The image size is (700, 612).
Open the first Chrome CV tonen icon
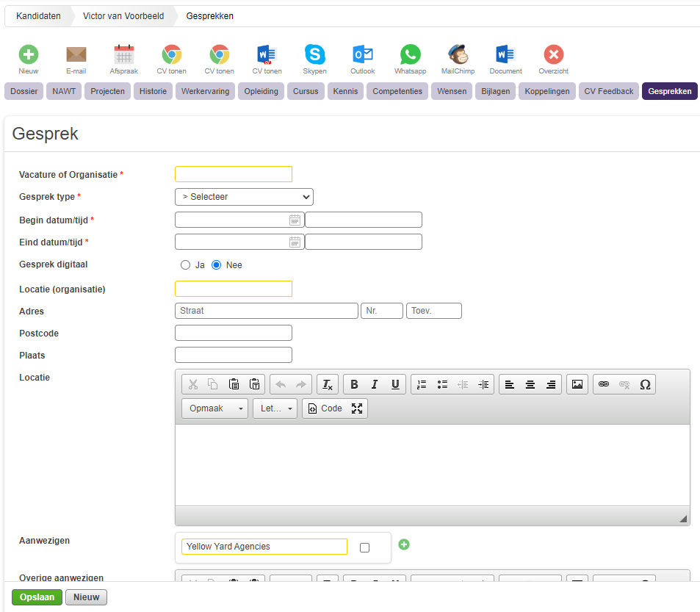(171, 54)
